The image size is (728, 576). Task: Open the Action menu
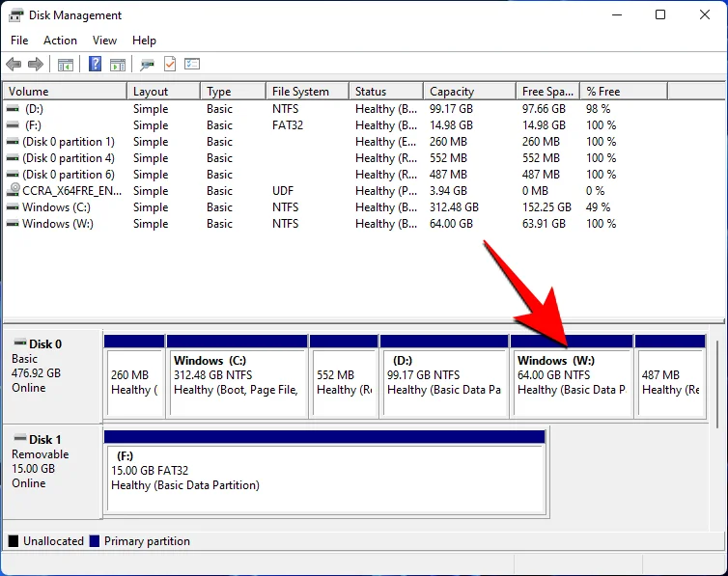(x=60, y=41)
